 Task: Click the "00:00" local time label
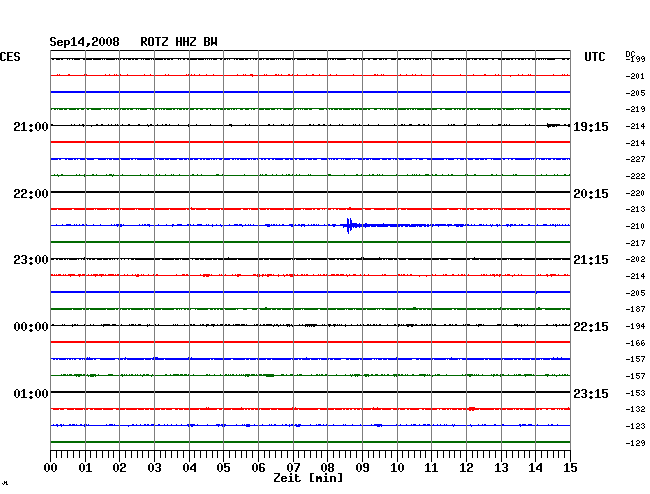(x=31, y=327)
